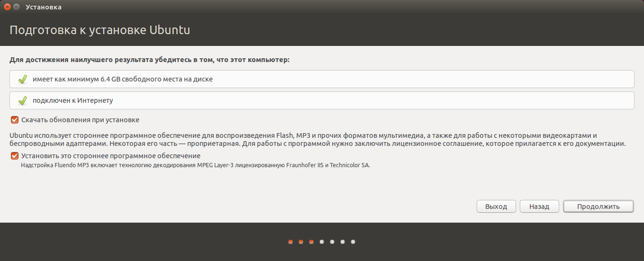Go back with the Назад button
The height and width of the screenshot is (261, 644).
539,207
